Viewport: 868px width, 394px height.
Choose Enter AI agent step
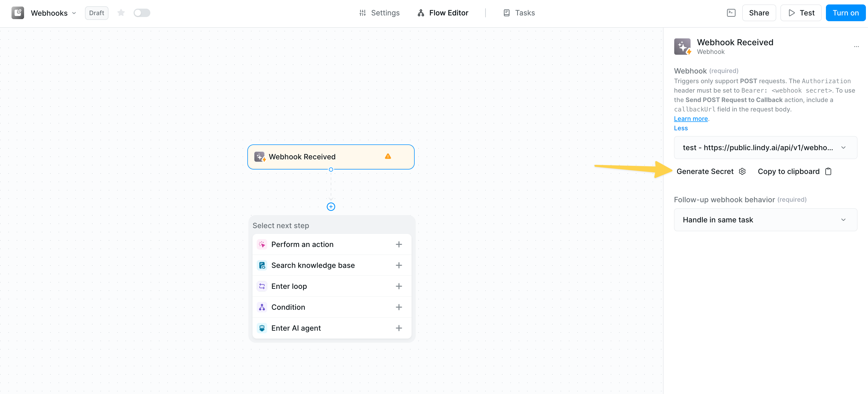[332, 328]
